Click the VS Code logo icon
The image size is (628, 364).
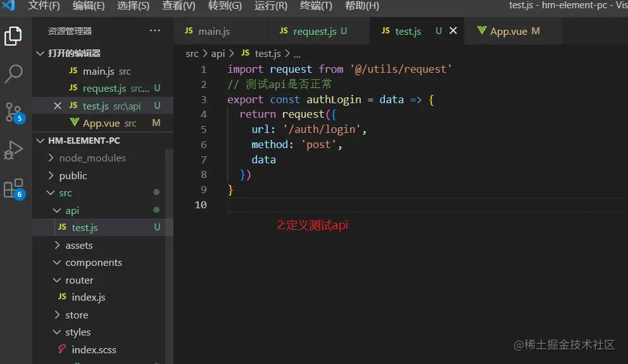tap(8, 5)
